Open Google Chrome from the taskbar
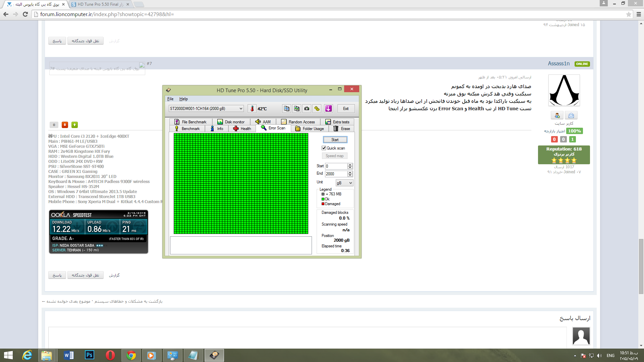Viewport: 644px width, 362px height. [x=131, y=355]
